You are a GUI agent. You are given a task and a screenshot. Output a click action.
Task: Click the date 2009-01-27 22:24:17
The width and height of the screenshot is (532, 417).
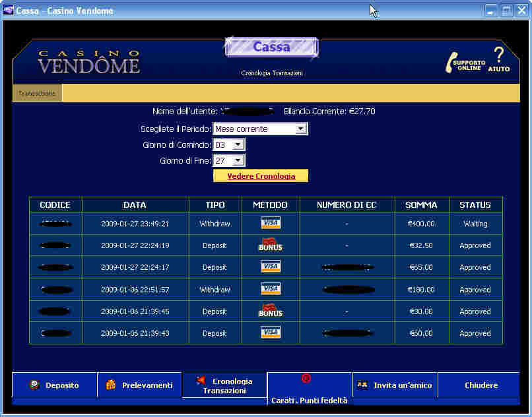click(135, 267)
